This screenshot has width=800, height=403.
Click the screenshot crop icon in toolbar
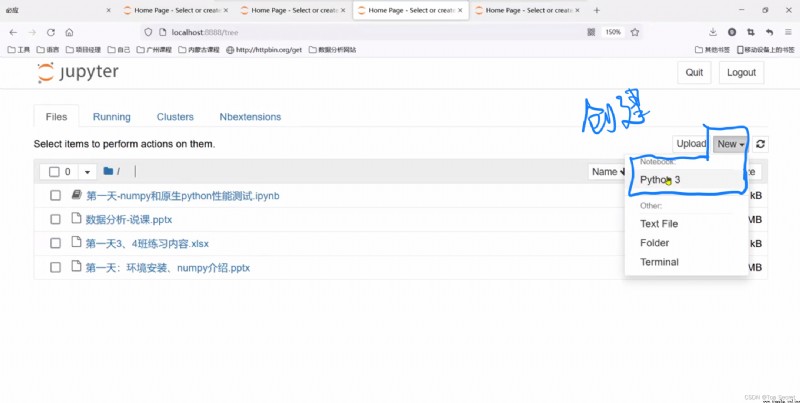pyautogui.click(x=751, y=32)
